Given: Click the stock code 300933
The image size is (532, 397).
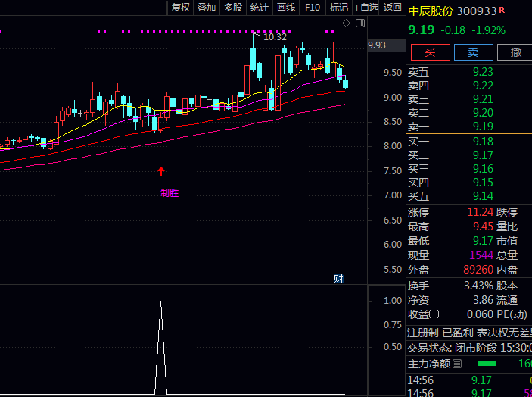Looking at the screenshot, I should pyautogui.click(x=476, y=11).
